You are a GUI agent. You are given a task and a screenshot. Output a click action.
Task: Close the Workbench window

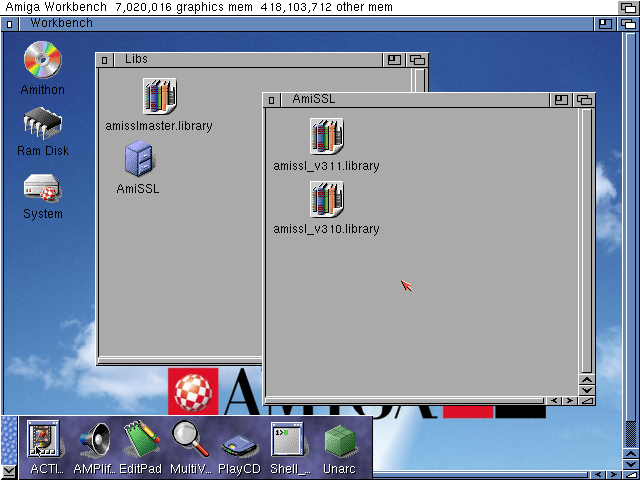point(9,24)
